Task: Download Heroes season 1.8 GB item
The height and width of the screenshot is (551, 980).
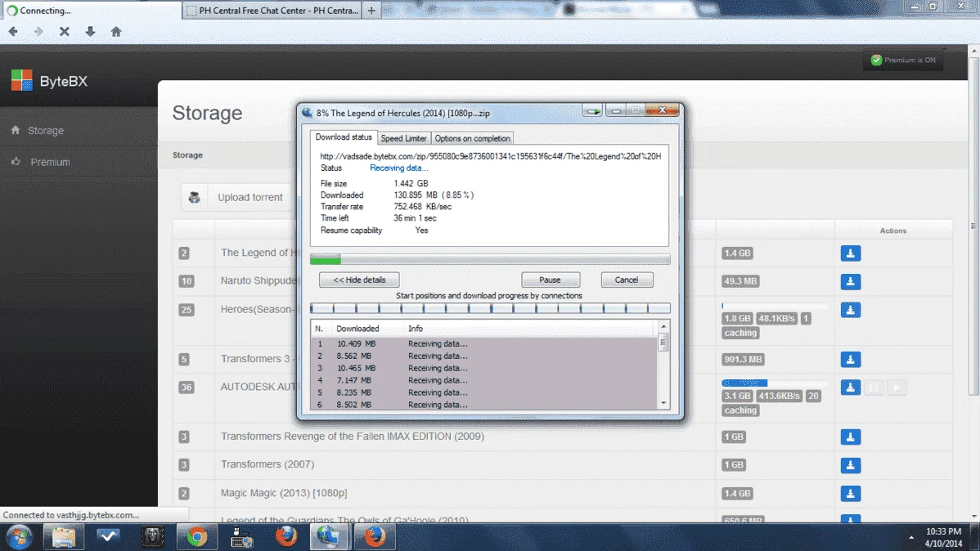Action: tap(851, 310)
